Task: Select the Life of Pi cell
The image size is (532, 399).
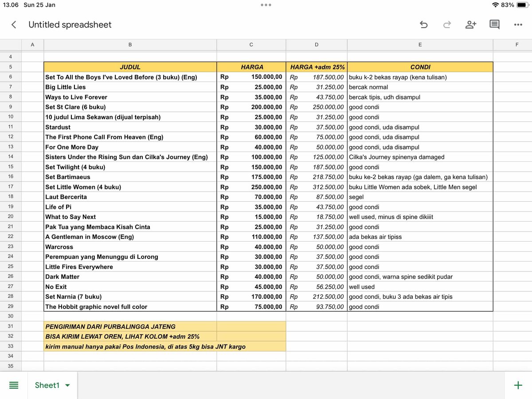Action: (x=130, y=207)
